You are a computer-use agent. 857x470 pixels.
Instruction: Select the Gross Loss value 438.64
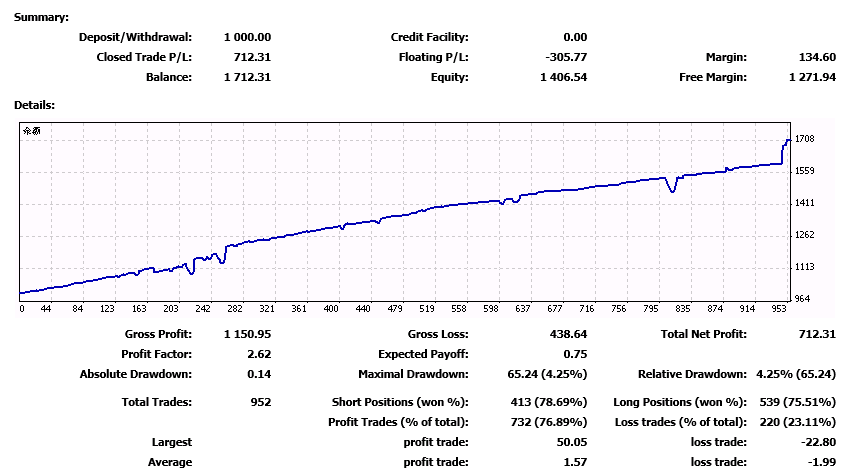click(568, 334)
